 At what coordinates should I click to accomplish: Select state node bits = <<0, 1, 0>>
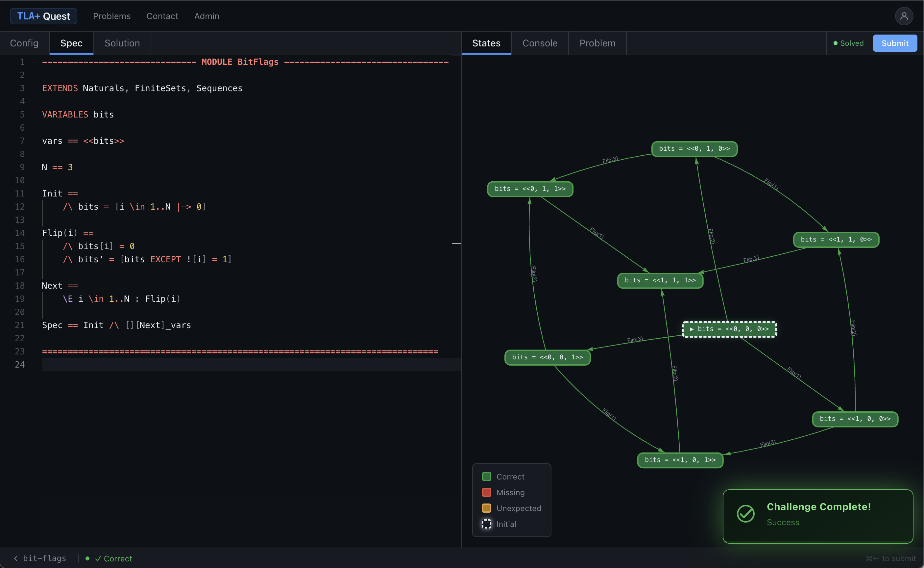694,149
